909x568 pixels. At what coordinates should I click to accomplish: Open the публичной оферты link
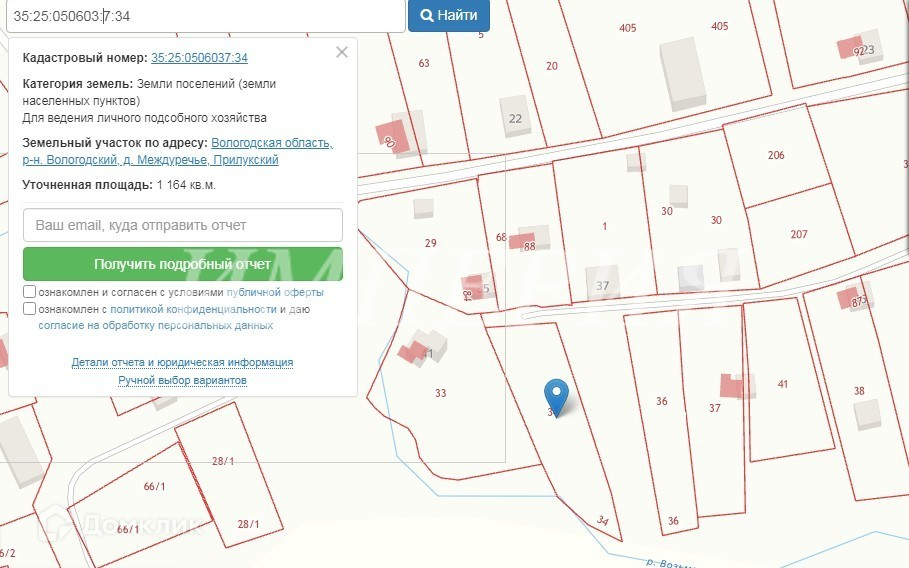(x=275, y=293)
